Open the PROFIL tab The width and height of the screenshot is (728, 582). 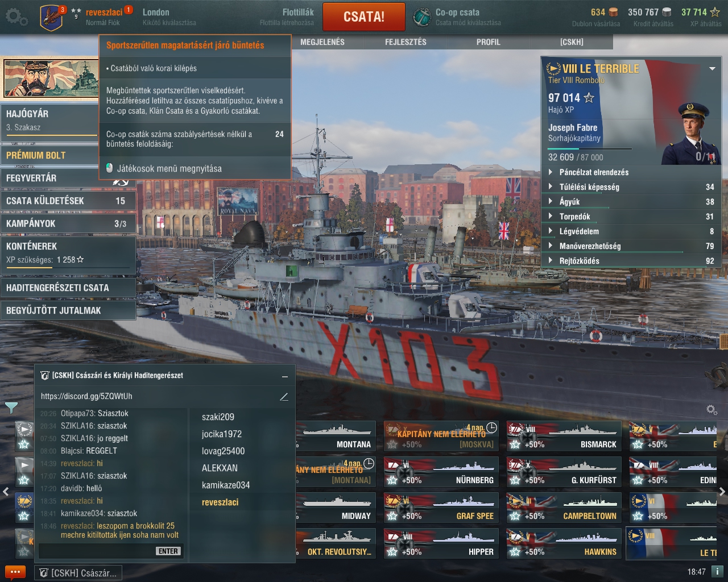(x=489, y=42)
